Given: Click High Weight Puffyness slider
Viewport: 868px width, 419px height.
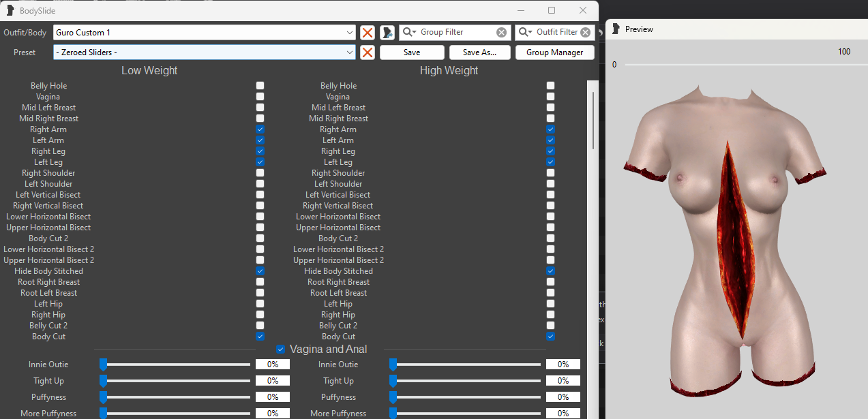Looking at the screenshot, I should coord(465,397).
